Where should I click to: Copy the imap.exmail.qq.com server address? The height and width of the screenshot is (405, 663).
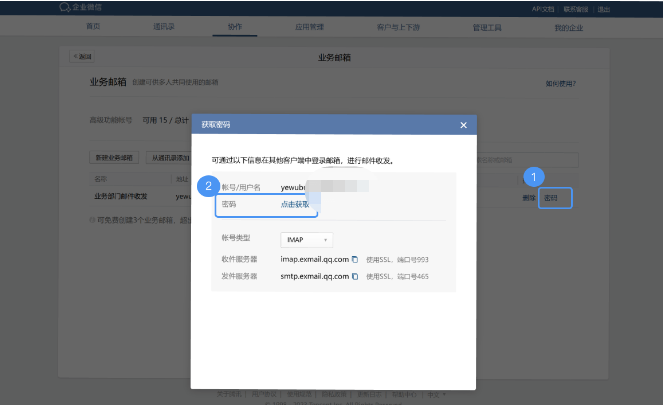[x=354, y=260]
